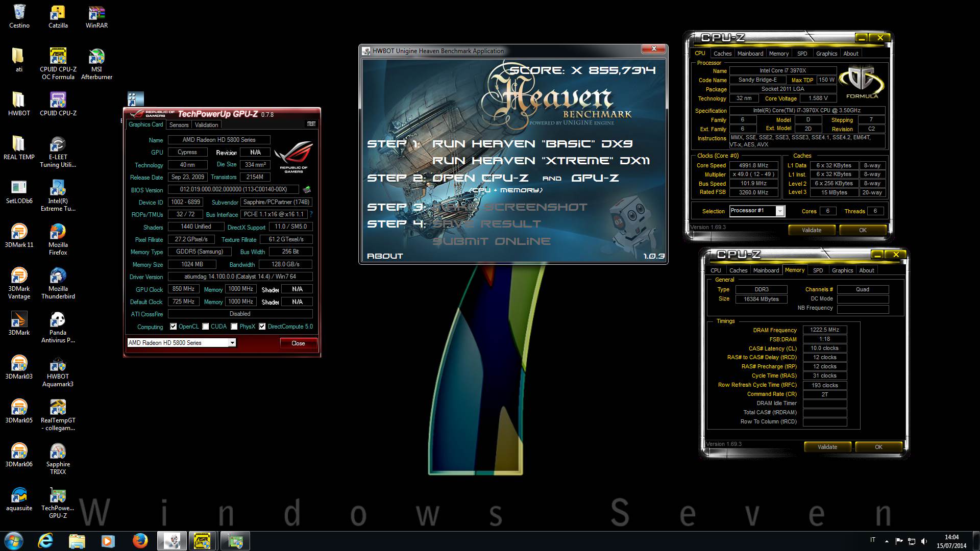
Task: Open Windows Media Player taskbar icon
Action: pos(108,541)
